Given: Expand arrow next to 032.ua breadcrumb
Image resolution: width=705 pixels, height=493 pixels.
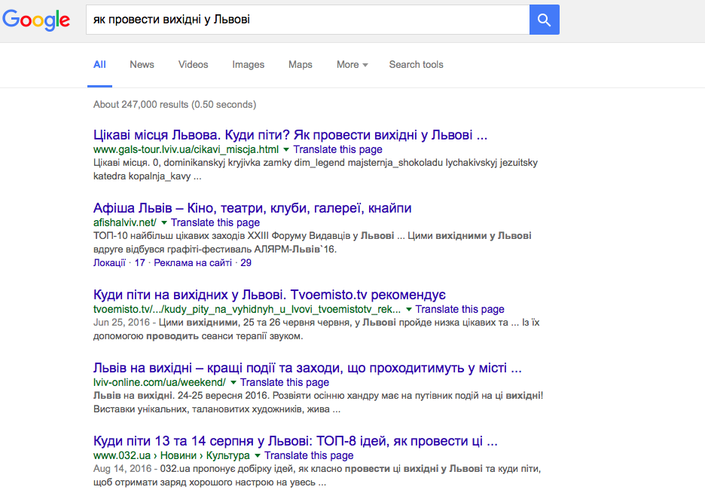Looking at the screenshot, I should click(257, 456).
